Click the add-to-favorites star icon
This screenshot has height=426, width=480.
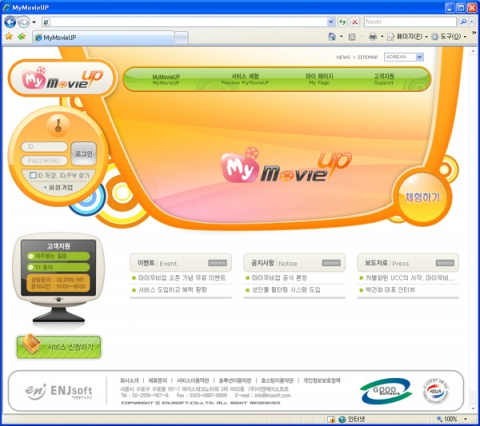coord(22,36)
